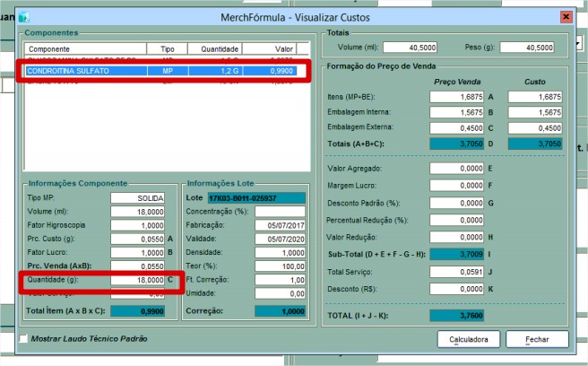
Task: Select the Fator Higroscopia input field
Action: point(138,226)
